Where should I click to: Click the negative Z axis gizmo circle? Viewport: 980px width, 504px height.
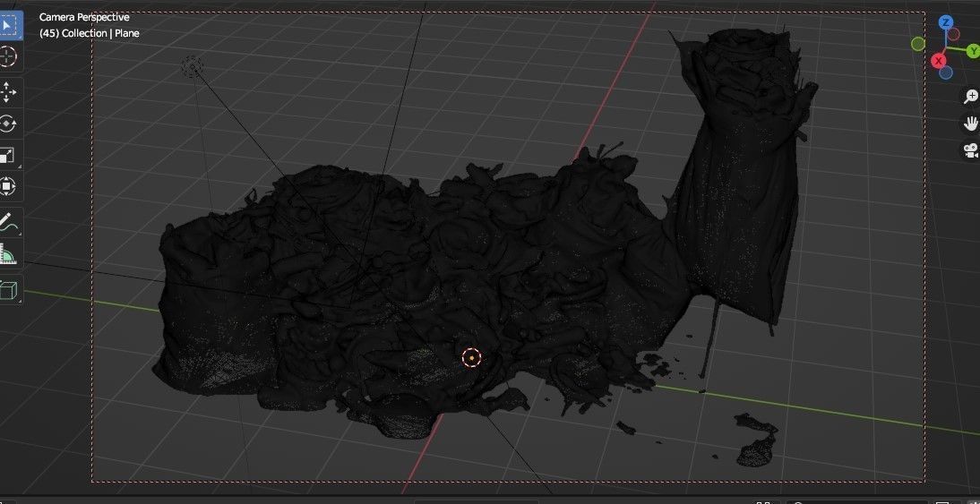(x=946, y=73)
